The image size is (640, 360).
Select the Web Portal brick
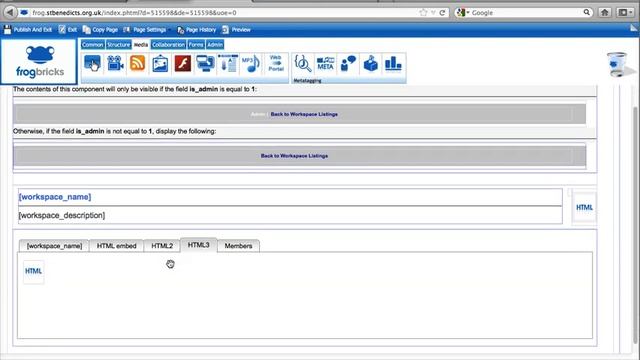[x=276, y=63]
